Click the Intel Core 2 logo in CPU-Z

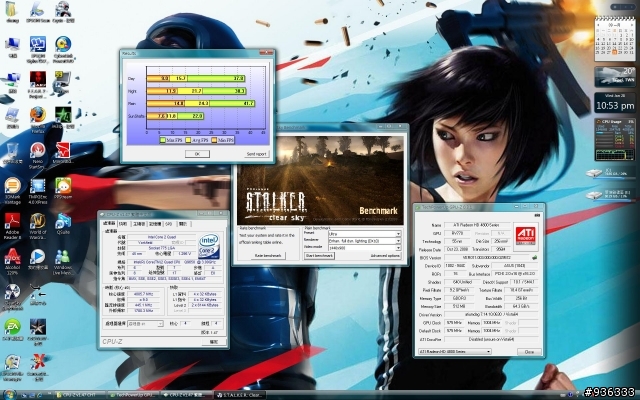click(x=209, y=246)
